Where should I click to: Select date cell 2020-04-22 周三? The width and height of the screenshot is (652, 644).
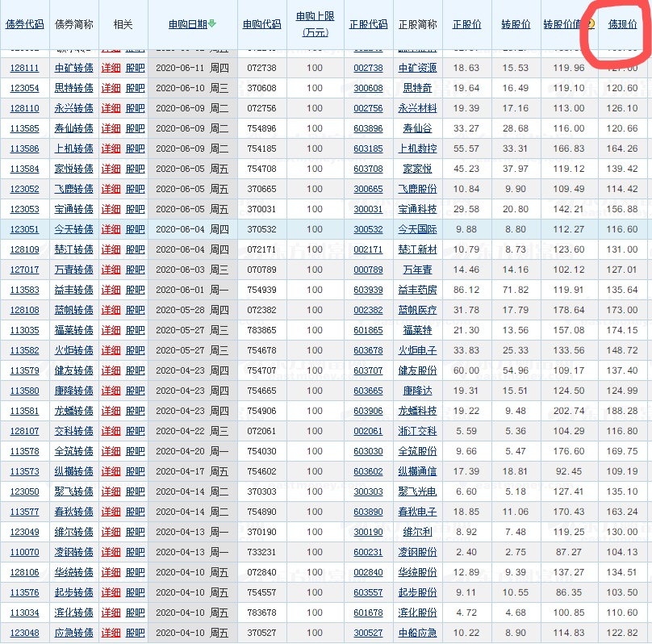tap(193, 431)
